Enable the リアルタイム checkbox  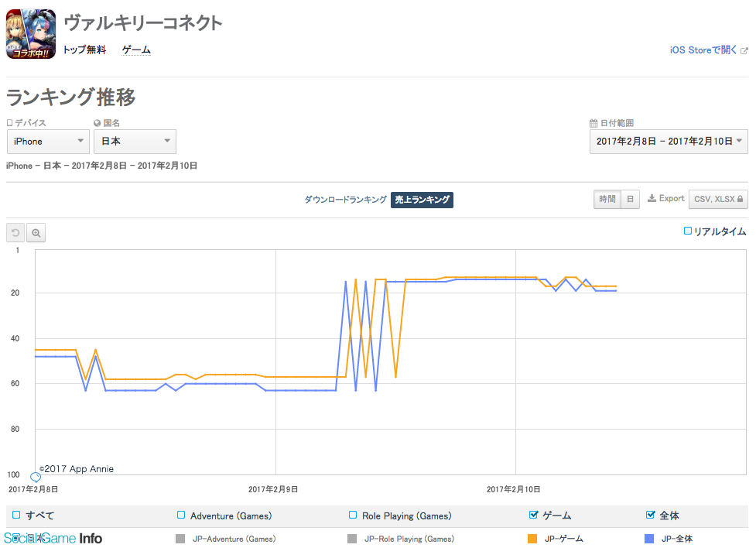(688, 231)
